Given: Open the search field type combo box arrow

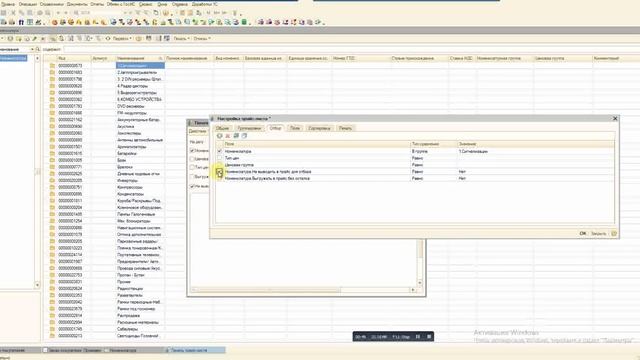Looking at the screenshot, I should (32, 49).
